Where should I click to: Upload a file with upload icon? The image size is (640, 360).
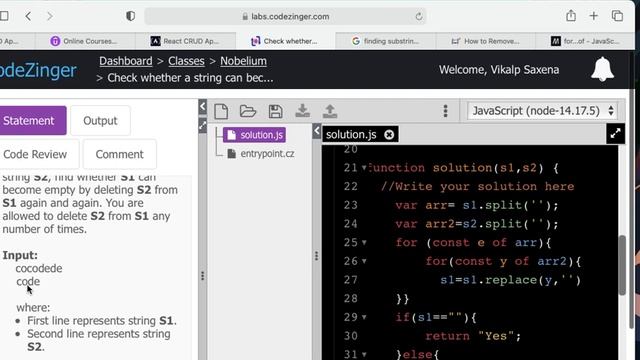330,111
